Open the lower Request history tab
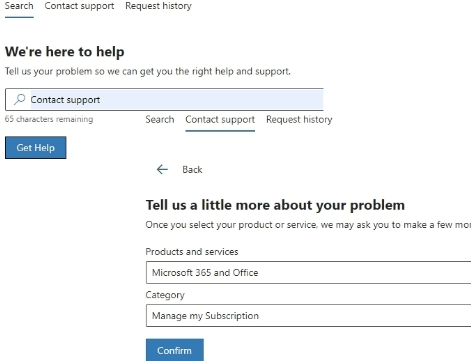 (299, 119)
